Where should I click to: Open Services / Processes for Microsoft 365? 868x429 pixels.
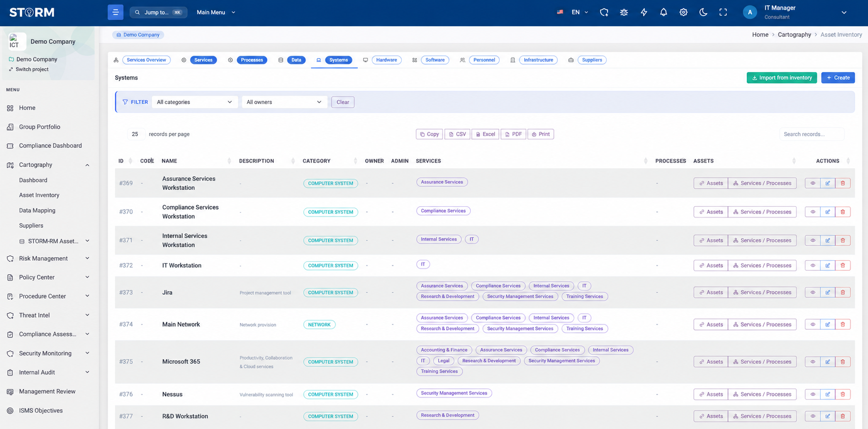(762, 362)
